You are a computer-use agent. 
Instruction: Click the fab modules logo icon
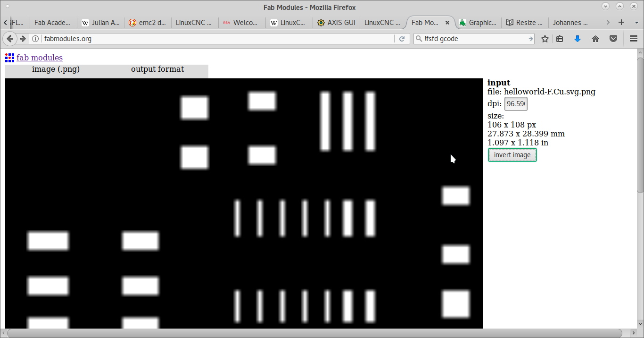coord(9,58)
